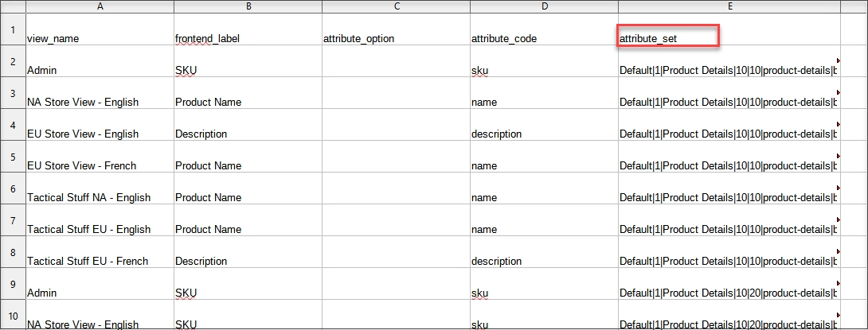The height and width of the screenshot is (330, 868).
Task: Select EU Store View - English cell
Action: pyautogui.click(x=100, y=124)
